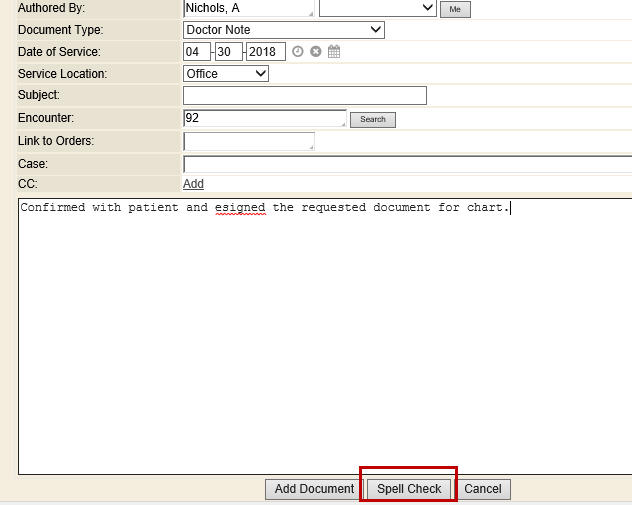The height and width of the screenshot is (505, 632).
Task: Open the calendar date picker icon
Action: pyautogui.click(x=334, y=52)
